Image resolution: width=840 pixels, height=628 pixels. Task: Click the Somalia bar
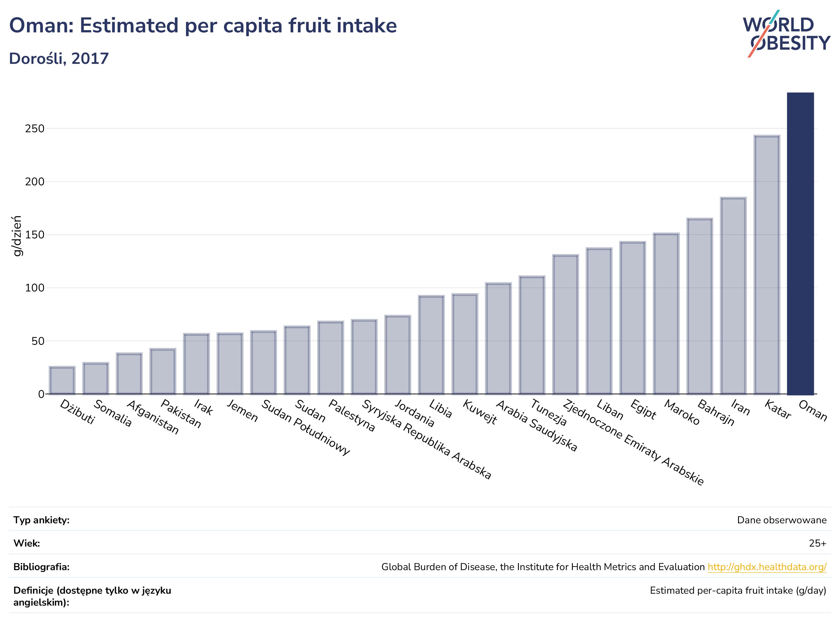(x=96, y=378)
